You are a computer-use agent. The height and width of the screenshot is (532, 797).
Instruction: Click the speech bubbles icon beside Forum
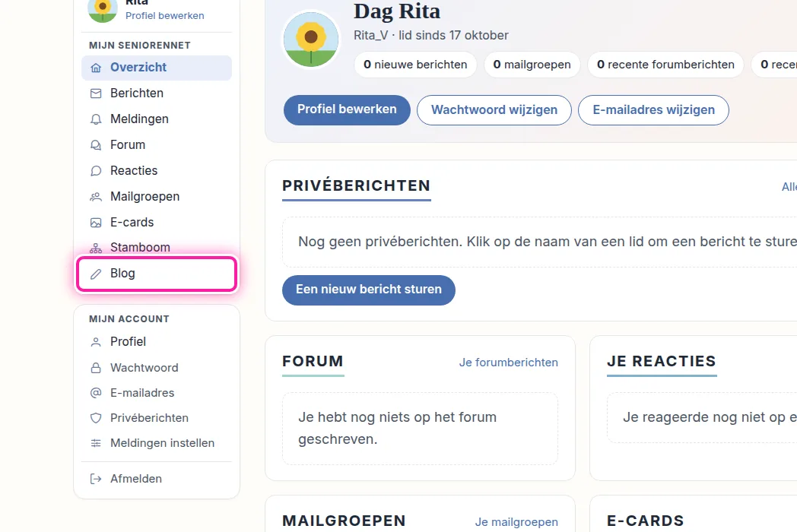[96, 145]
